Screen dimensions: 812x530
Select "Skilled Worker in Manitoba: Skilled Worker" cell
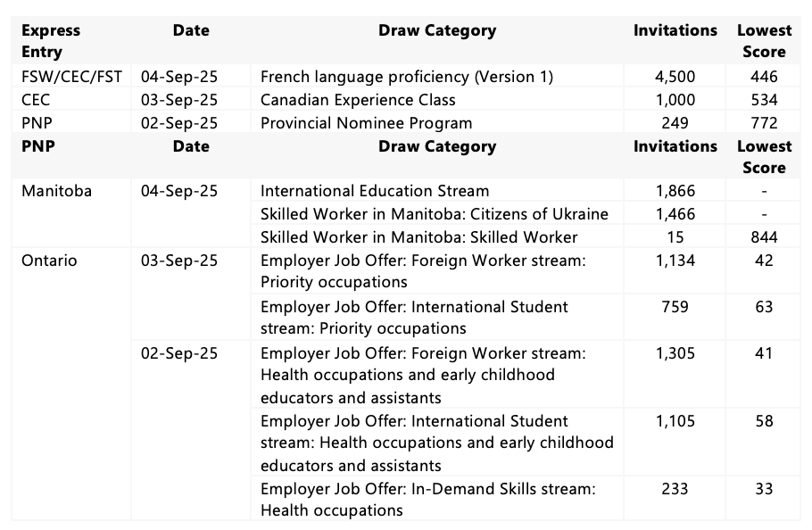(x=418, y=237)
